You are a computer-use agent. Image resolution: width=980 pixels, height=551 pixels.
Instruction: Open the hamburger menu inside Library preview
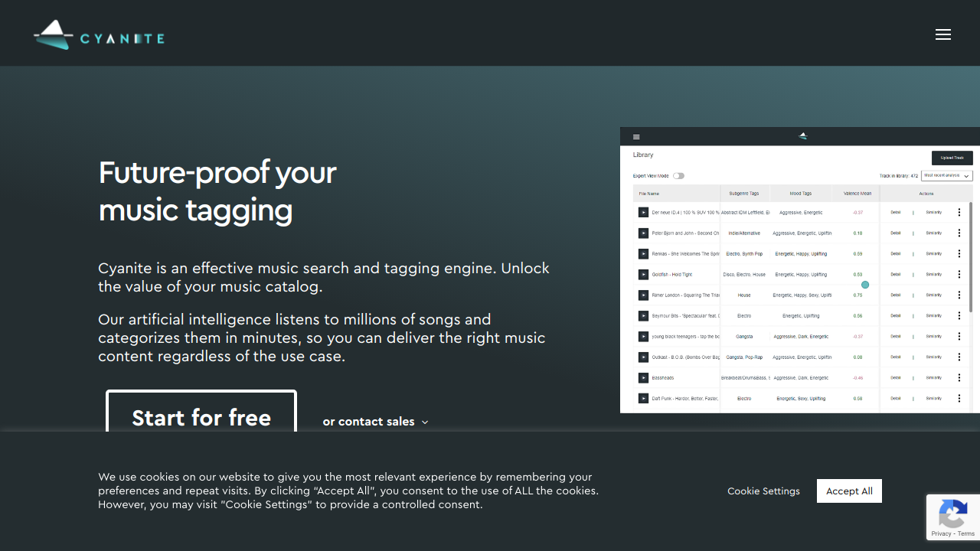pos(636,137)
